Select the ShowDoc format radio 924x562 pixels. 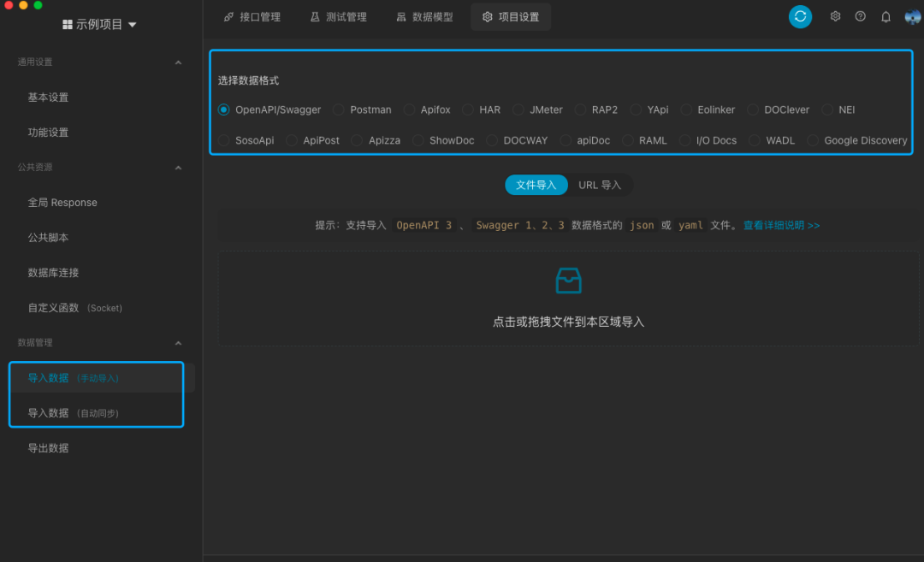418,140
